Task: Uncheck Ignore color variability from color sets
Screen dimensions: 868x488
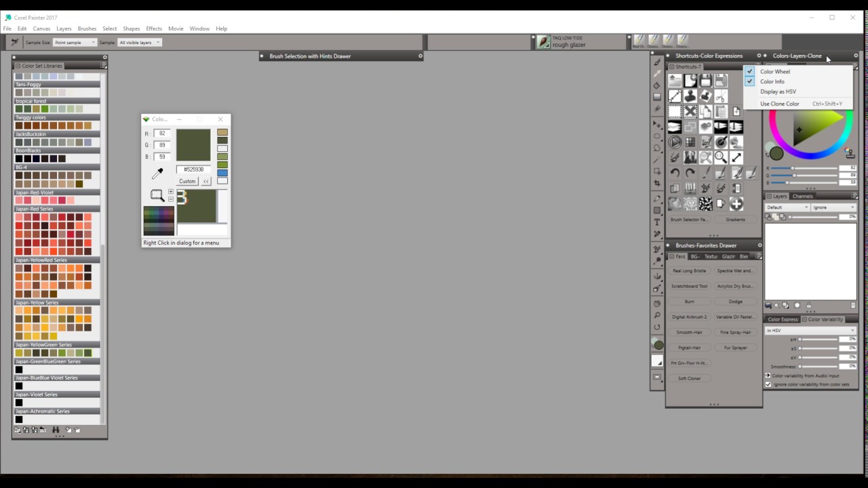Action: 768,384
